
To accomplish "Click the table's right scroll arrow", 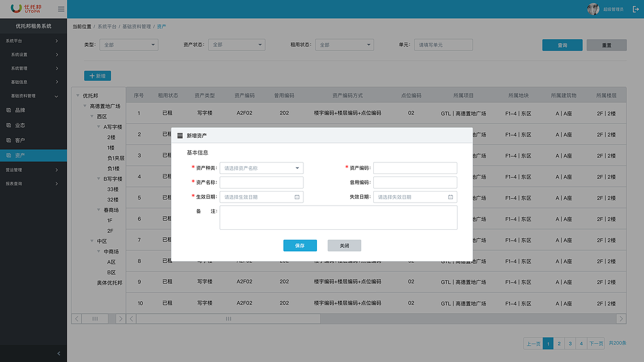I will (621, 319).
